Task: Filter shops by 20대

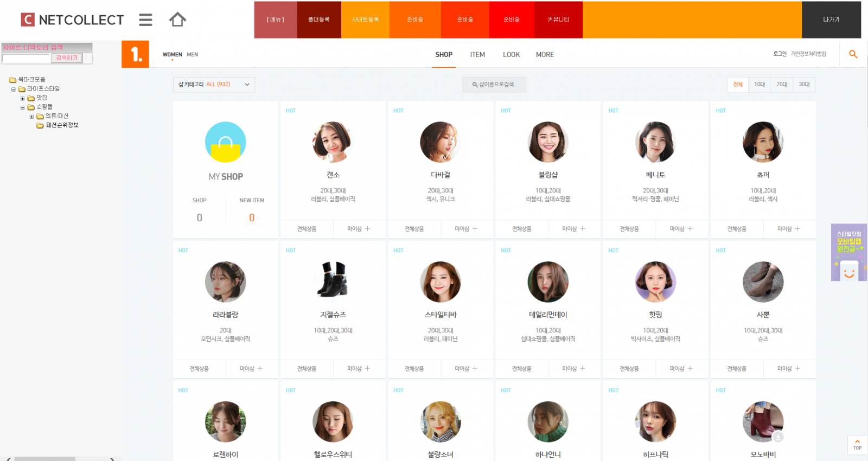Action: click(x=782, y=85)
